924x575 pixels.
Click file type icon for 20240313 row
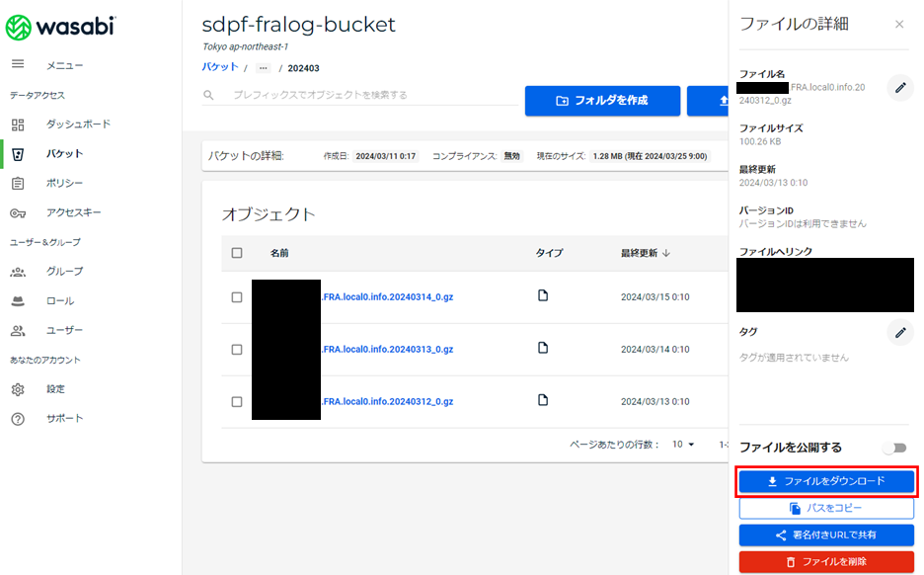543,348
